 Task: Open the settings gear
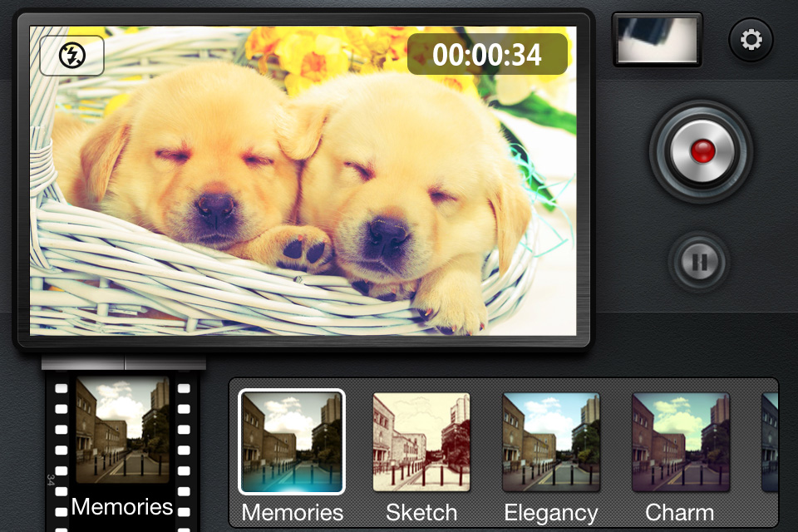[751, 40]
